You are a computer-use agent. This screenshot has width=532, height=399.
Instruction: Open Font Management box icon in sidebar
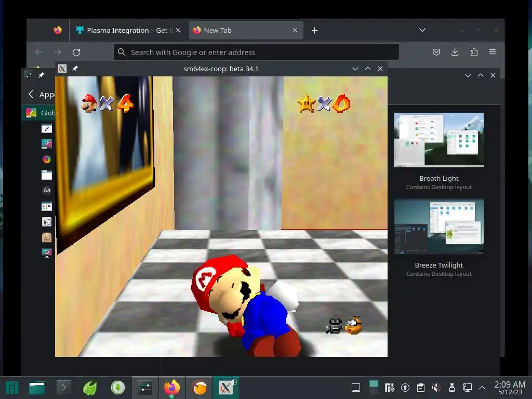[x=46, y=237]
